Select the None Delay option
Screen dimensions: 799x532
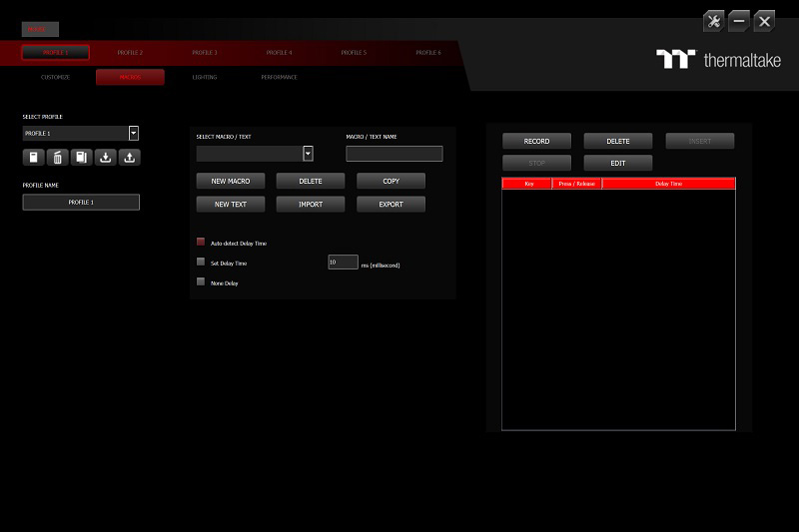[x=201, y=282]
